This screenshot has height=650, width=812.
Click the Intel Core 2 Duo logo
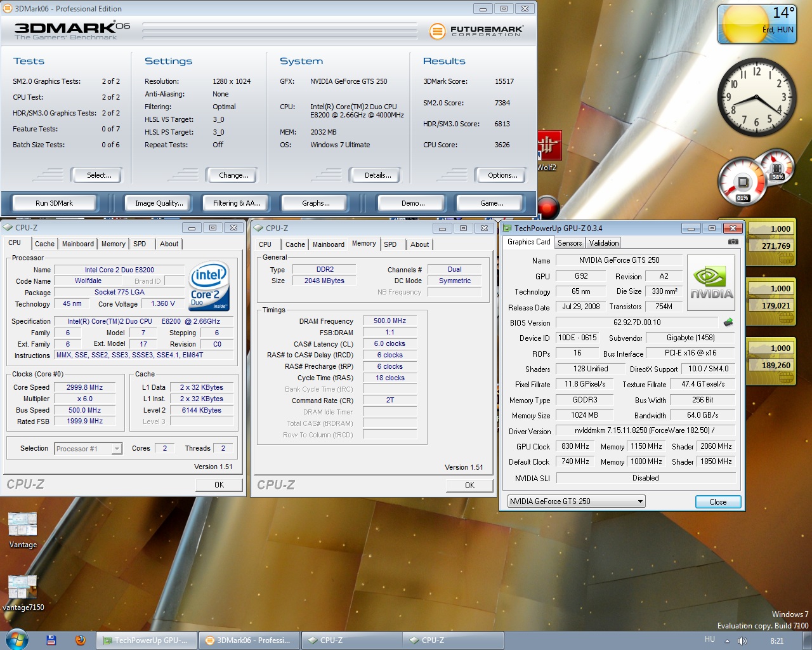(x=210, y=286)
